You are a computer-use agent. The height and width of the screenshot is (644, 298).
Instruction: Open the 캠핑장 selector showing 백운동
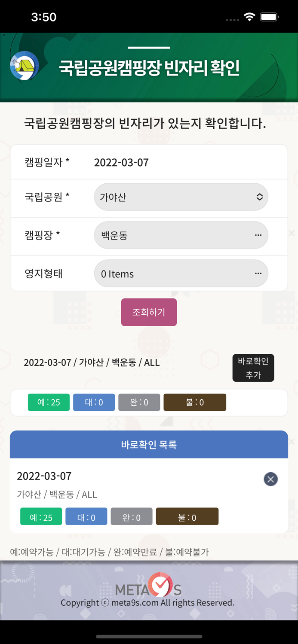(181, 235)
